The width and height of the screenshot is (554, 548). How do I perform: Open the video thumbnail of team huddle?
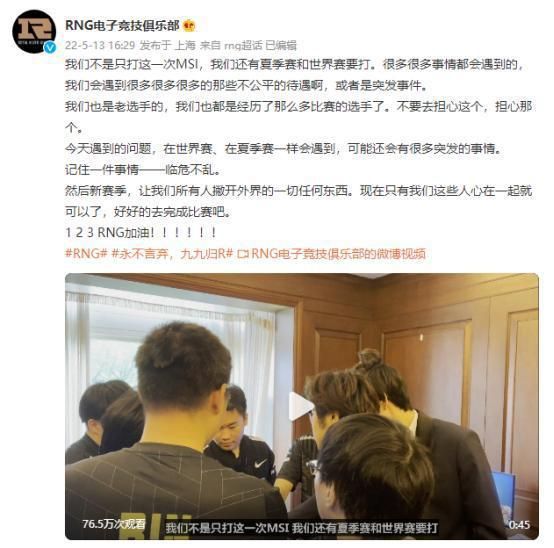[302, 406]
